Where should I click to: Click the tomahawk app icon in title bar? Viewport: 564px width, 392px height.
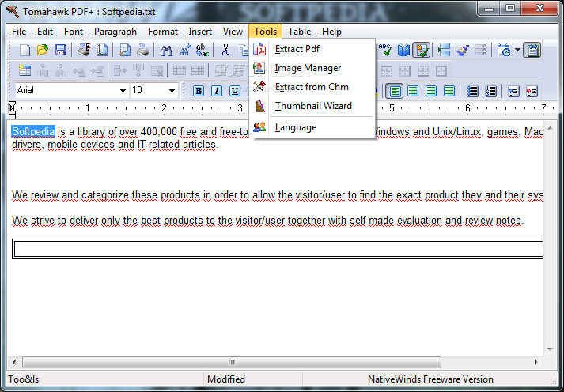coord(13,12)
